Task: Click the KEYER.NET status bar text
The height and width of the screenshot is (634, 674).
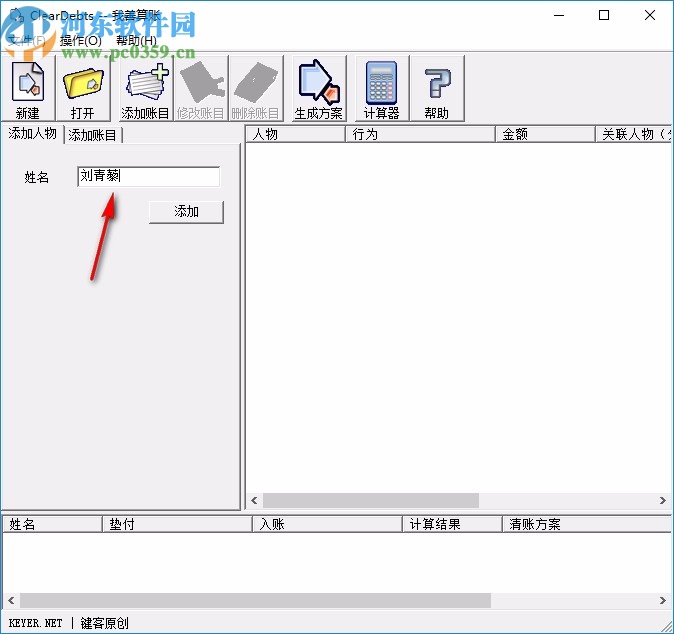Action: click(35, 623)
